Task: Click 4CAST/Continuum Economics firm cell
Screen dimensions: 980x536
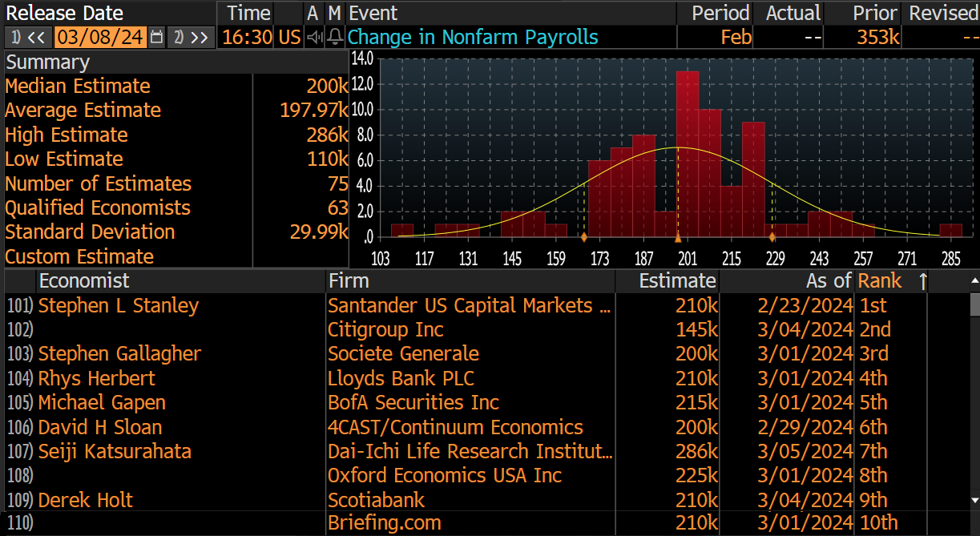Action: tap(455, 427)
